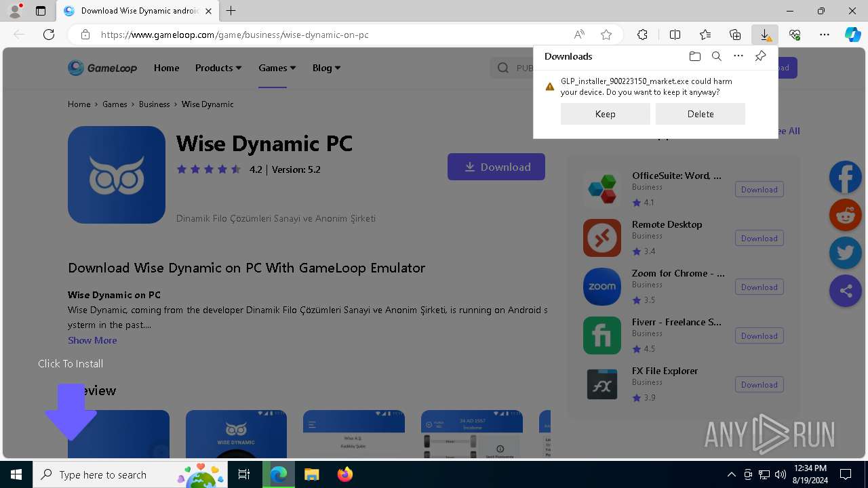Launch Copilot from the Edge sidebar icon
868x488 pixels.
[x=852, y=35]
